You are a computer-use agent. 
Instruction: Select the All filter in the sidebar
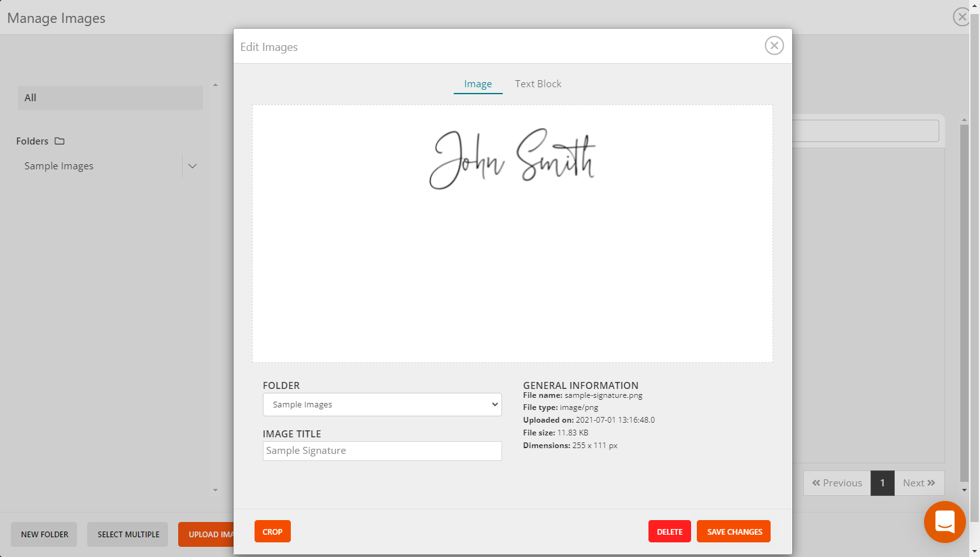point(109,97)
